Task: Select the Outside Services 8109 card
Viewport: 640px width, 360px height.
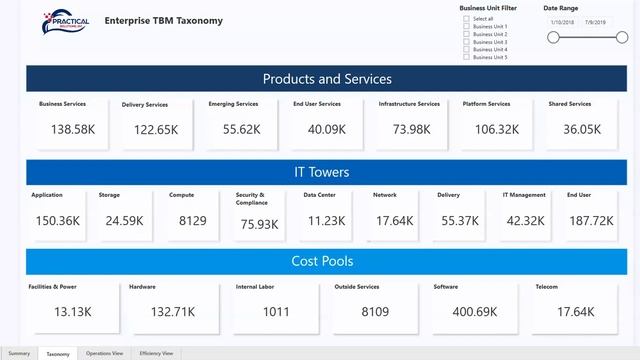Action: pyautogui.click(x=375, y=308)
